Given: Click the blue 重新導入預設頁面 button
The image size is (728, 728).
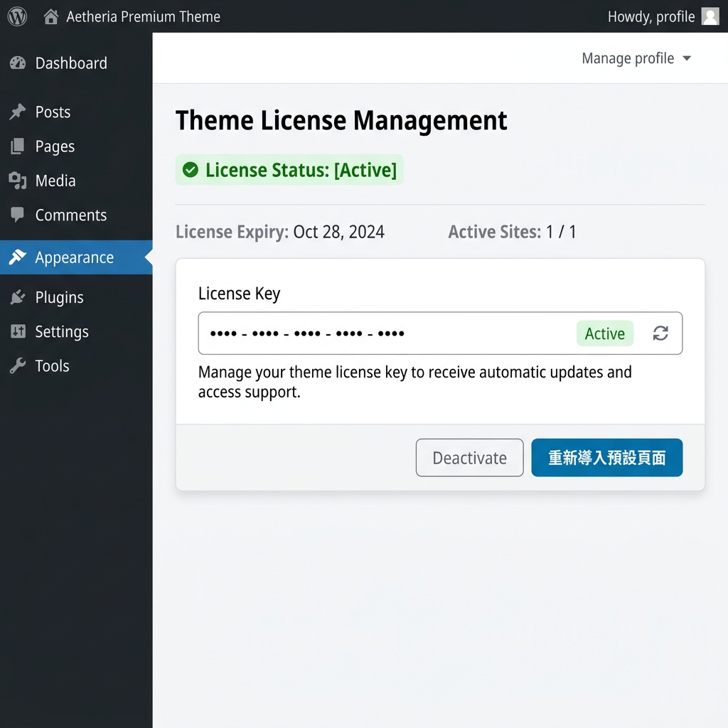Looking at the screenshot, I should 607,457.
